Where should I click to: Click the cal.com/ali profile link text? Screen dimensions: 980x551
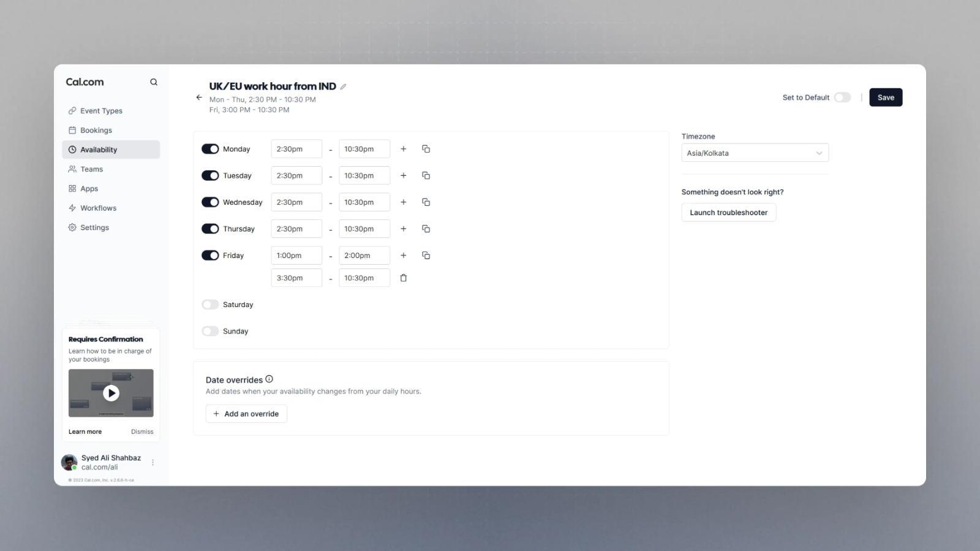(x=100, y=467)
